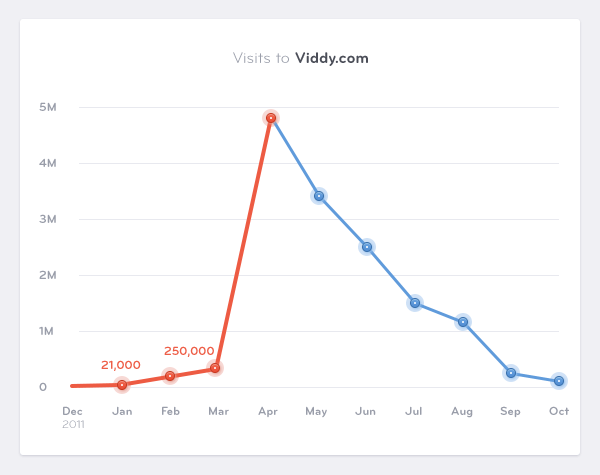Select the blue July data point
The image size is (600, 475).
415,303
